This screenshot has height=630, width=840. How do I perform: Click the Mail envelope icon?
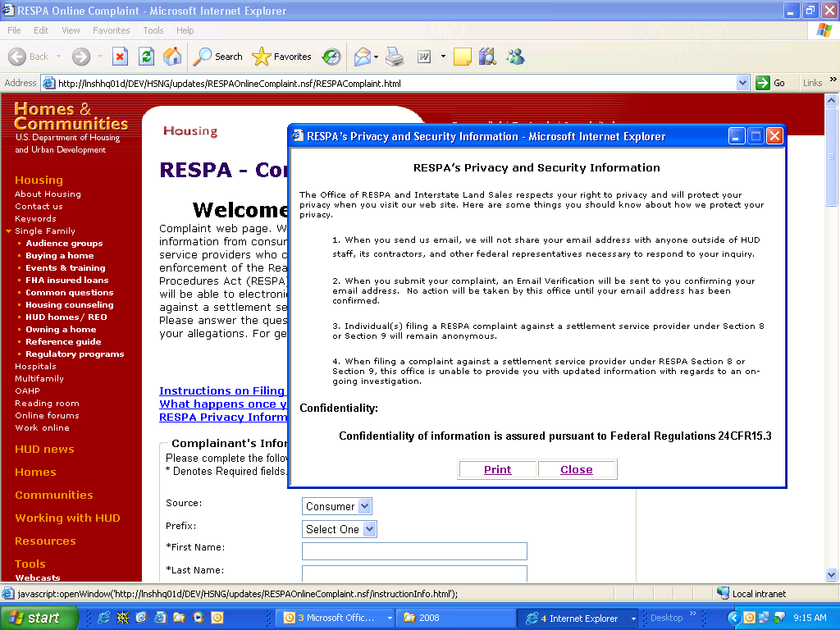tap(362, 57)
